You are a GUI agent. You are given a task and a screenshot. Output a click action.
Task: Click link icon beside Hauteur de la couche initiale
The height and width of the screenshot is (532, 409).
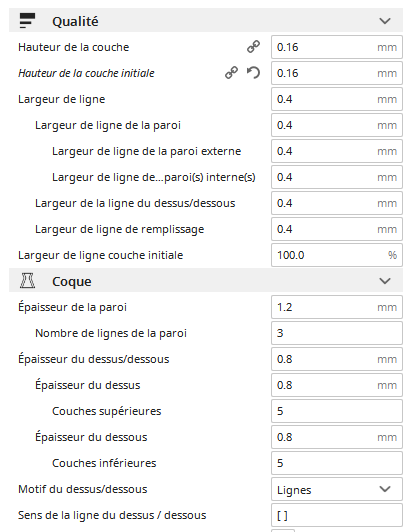[231, 73]
